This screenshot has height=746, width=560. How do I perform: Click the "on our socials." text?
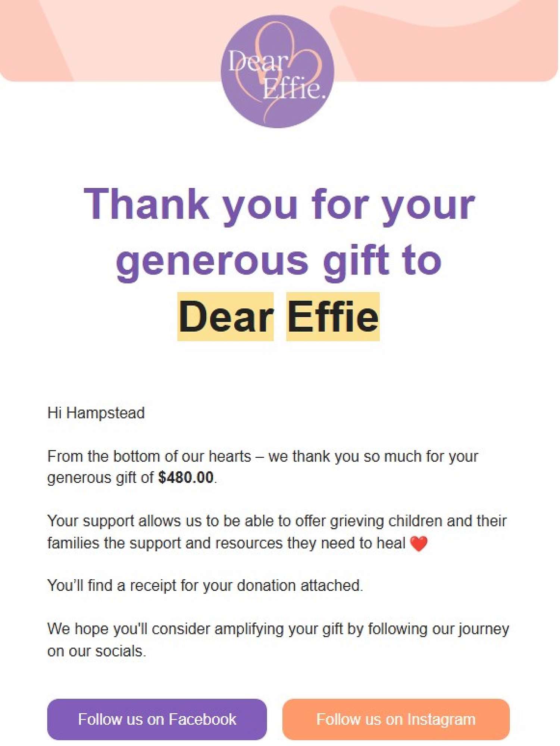coord(97,651)
